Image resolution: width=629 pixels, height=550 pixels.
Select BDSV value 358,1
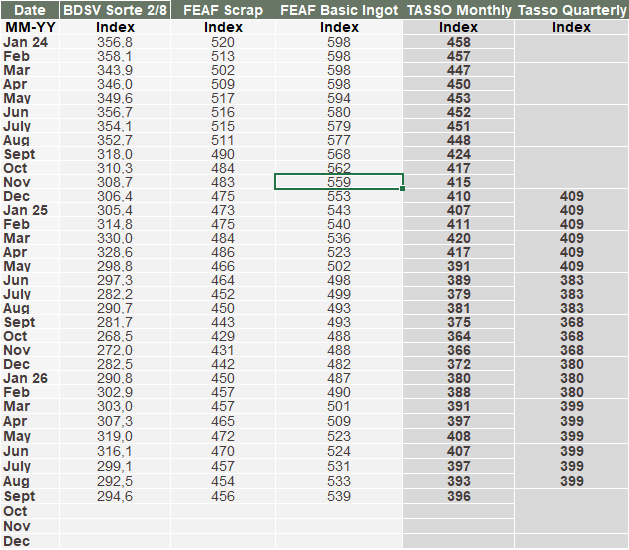(x=115, y=56)
